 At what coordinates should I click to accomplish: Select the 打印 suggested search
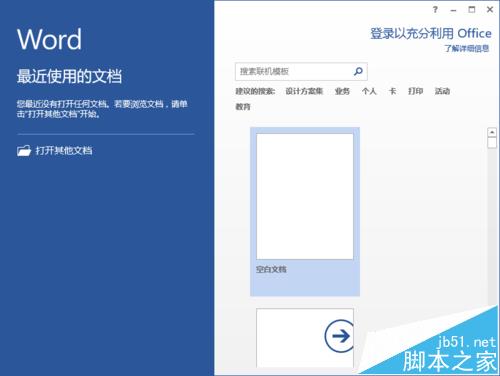pyautogui.click(x=416, y=91)
